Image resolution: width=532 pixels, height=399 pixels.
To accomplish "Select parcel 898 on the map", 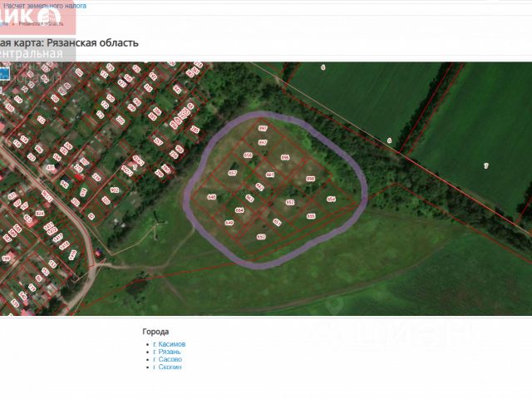I will (310, 179).
